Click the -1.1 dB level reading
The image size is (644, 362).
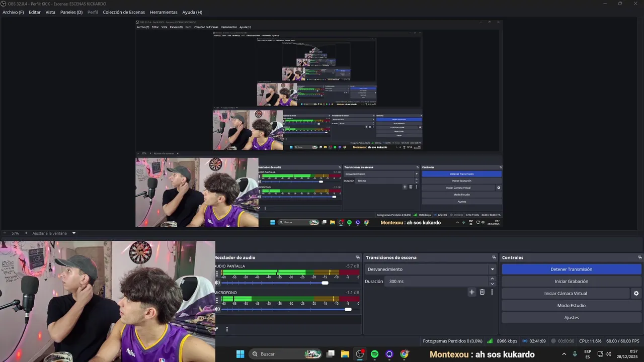click(352, 293)
